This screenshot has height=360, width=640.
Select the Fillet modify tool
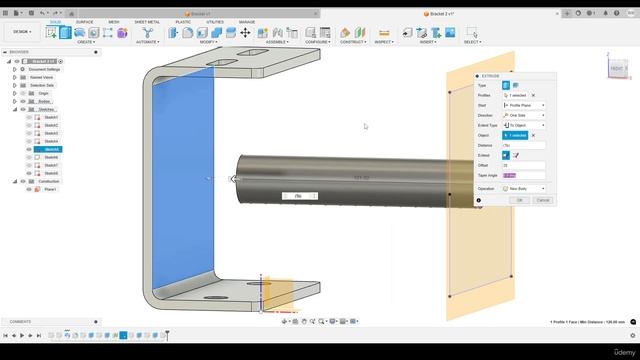point(187,32)
